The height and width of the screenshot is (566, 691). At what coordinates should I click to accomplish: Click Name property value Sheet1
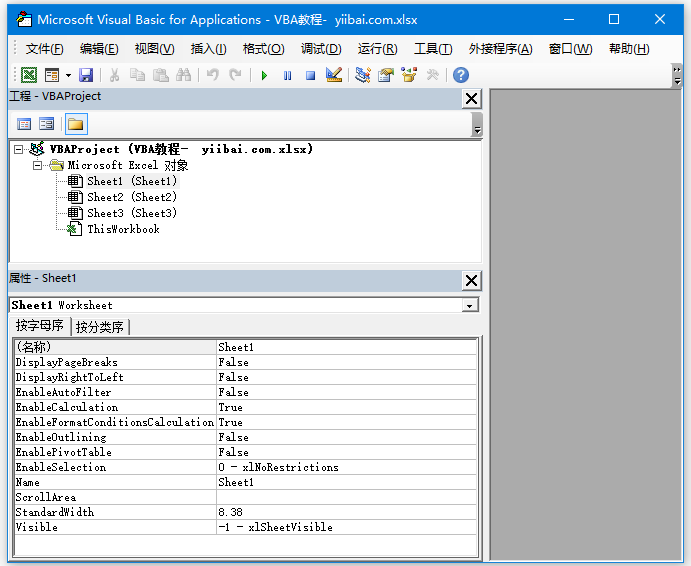(x=346, y=482)
